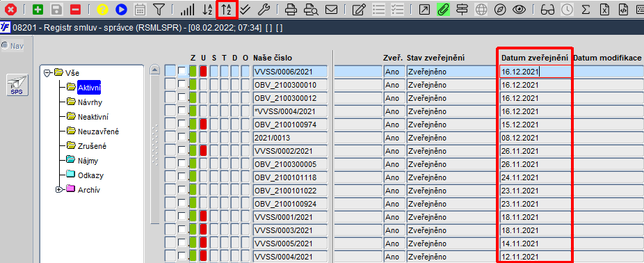This screenshot has height=263, width=644.
Task: Export to Excel file icon
Action: point(604,10)
